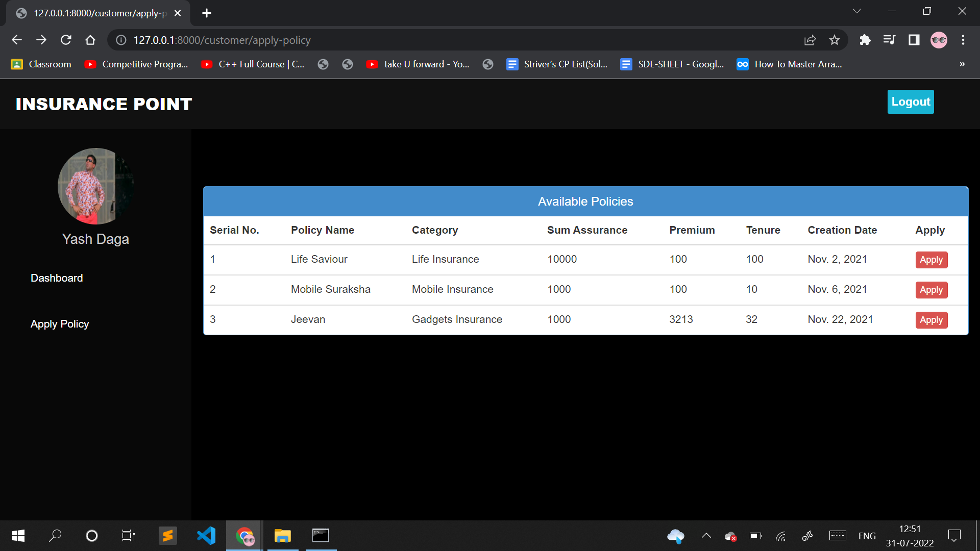Open the Competitive Programming bookmark
This screenshot has width=980, height=551.
pos(136,64)
